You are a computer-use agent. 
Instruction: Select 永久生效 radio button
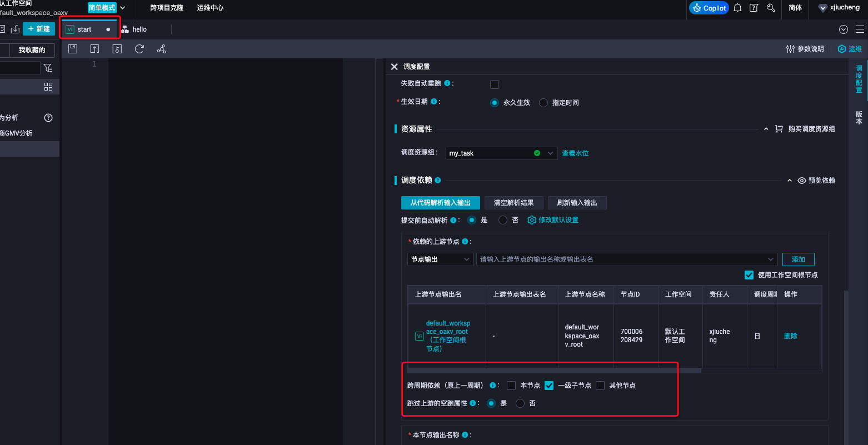coord(495,103)
